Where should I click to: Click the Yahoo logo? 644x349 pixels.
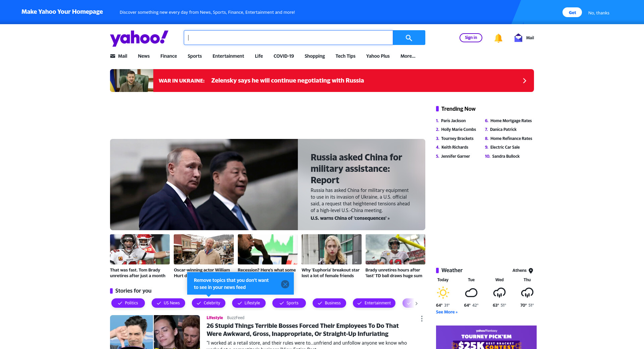point(139,38)
